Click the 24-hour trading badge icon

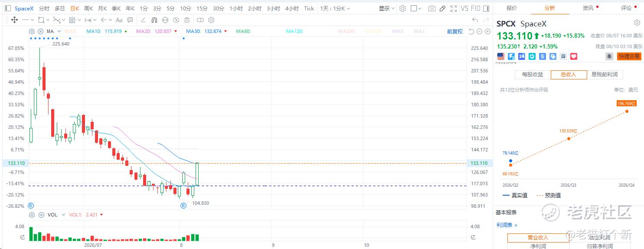coord(522,56)
